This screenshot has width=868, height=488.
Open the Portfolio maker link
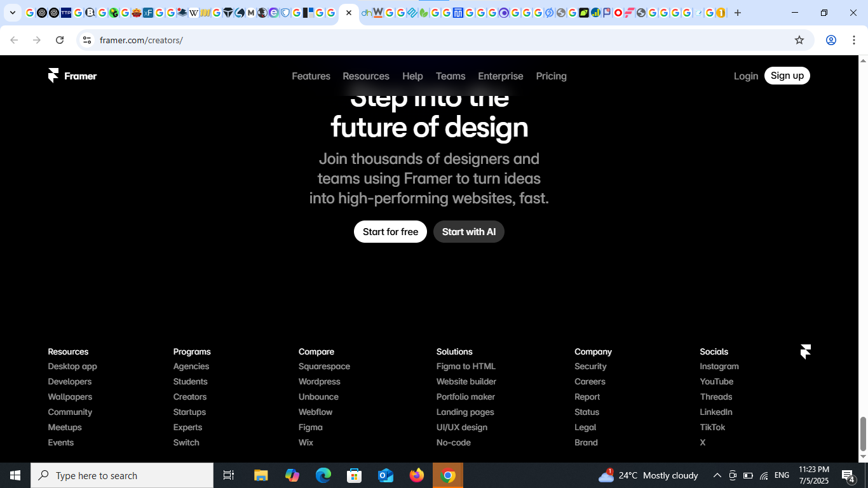[x=466, y=397]
